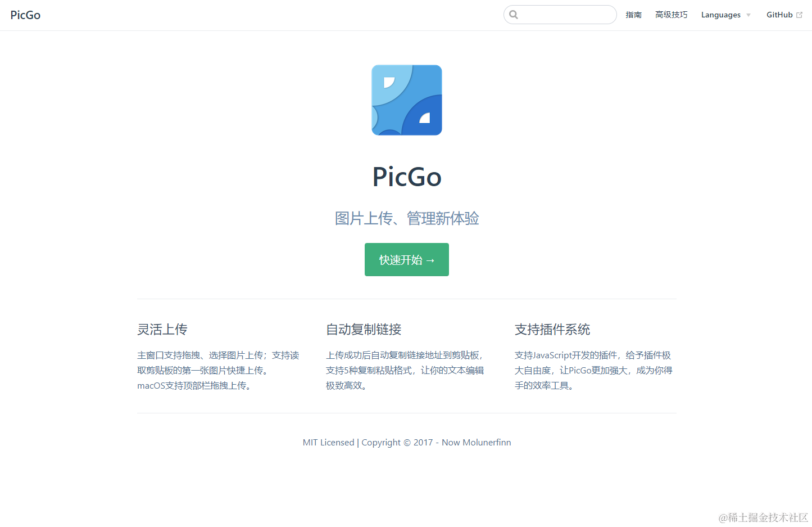Click the magnifier icon in the search box
812x527 pixels.
coord(514,15)
